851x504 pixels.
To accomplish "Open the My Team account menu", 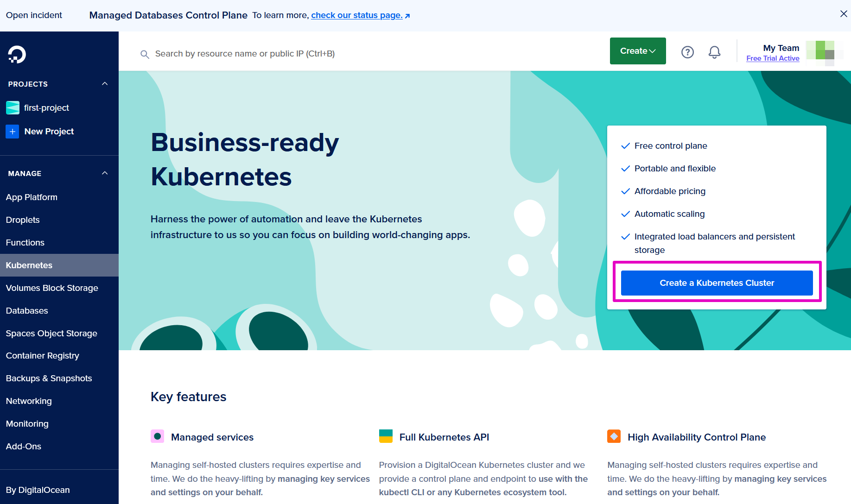I will pyautogui.click(x=781, y=48).
